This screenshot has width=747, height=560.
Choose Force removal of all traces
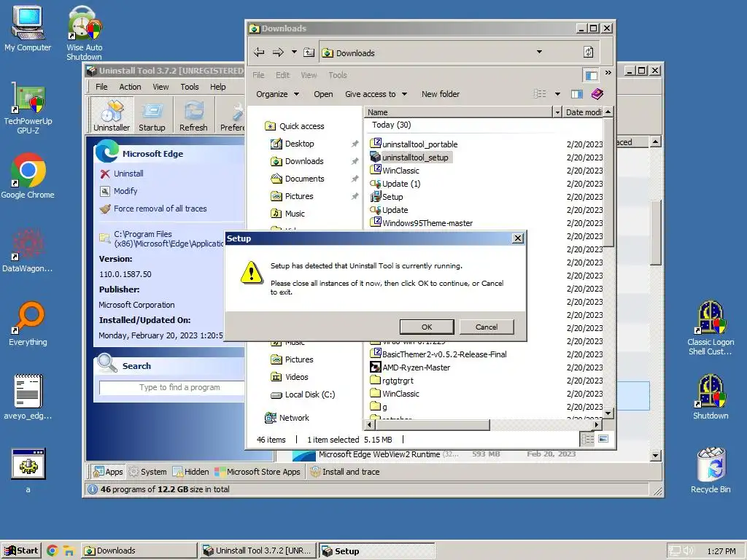(153, 209)
